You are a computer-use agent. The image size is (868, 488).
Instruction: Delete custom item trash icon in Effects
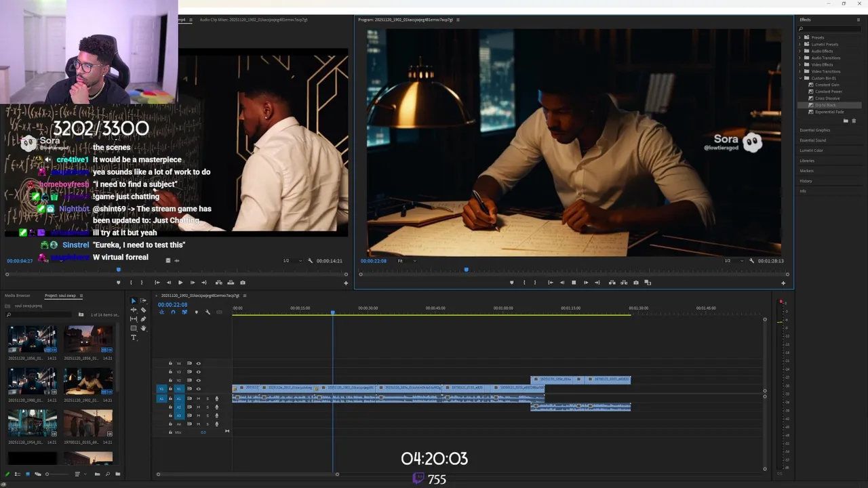[x=854, y=121]
